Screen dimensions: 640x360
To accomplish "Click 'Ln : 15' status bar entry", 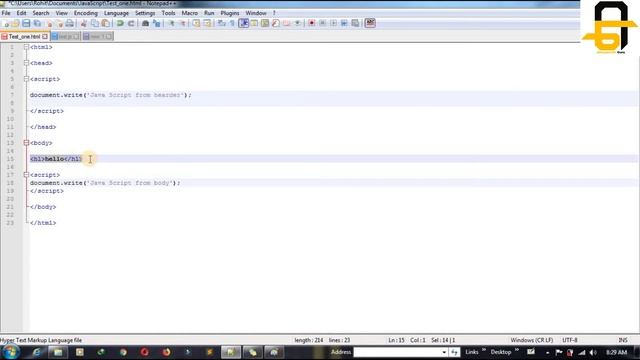I will (396, 340).
